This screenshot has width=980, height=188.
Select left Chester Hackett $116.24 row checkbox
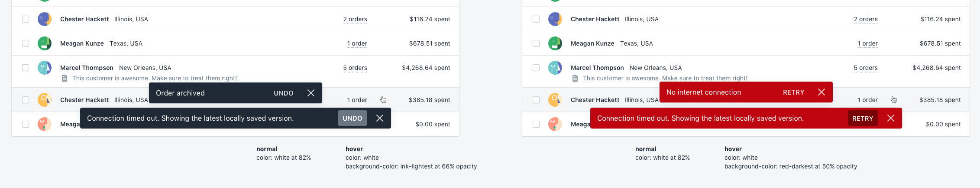(26, 19)
